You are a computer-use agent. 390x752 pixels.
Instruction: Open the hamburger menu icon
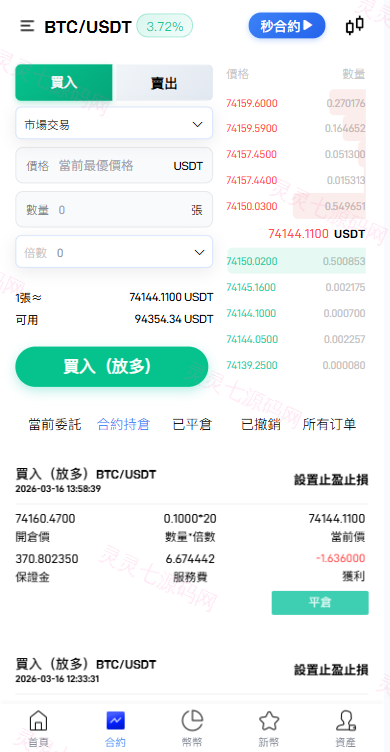[27, 26]
